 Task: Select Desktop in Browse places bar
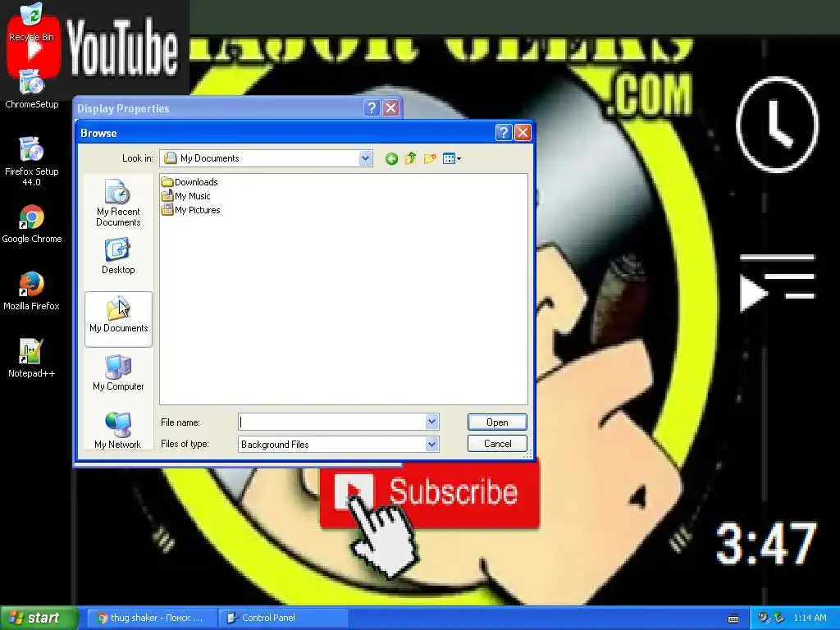[x=118, y=257]
